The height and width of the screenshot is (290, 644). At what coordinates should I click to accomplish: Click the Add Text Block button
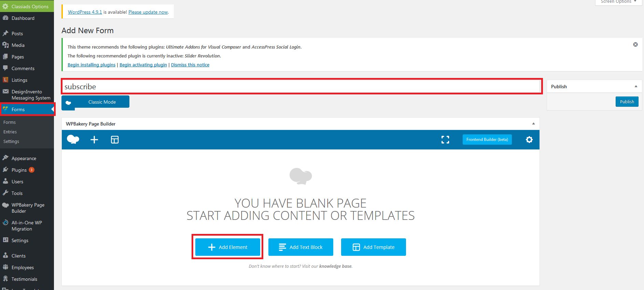[x=301, y=247]
